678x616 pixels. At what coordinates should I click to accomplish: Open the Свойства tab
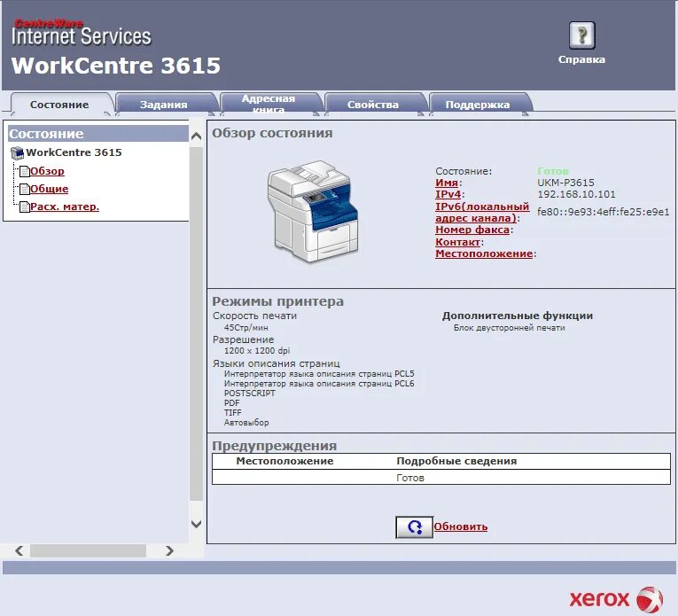pos(373,105)
